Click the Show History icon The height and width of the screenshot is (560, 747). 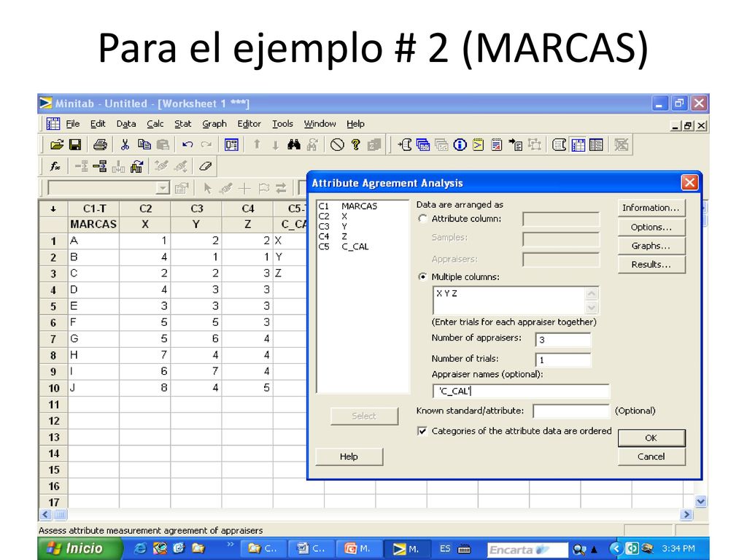[x=479, y=144]
